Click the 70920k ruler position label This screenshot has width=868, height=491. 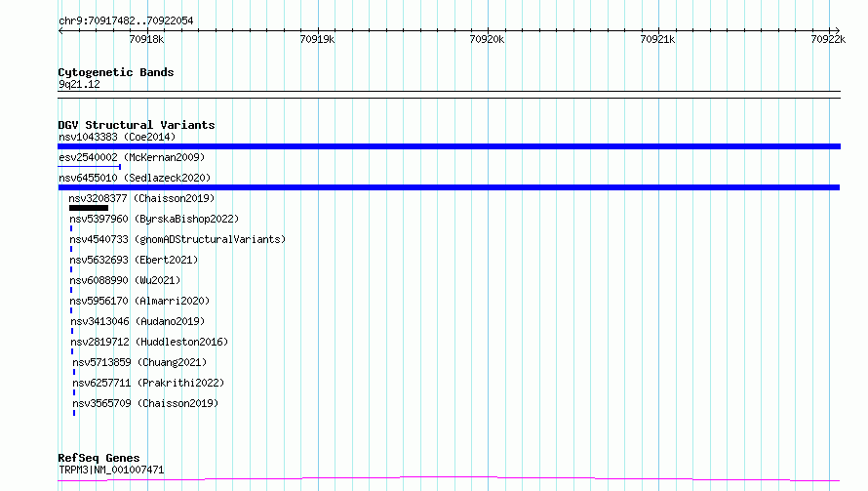click(x=487, y=39)
